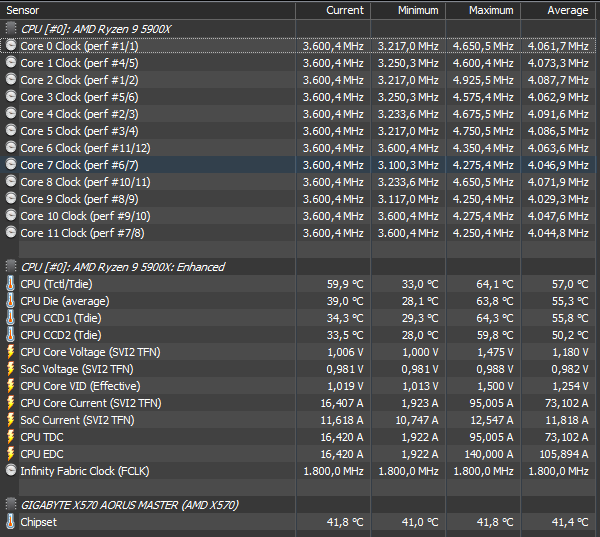The width and height of the screenshot is (600, 537).
Task: Click the thermometer icon for CPU CCD1 (Tdie)
Action: [10, 318]
